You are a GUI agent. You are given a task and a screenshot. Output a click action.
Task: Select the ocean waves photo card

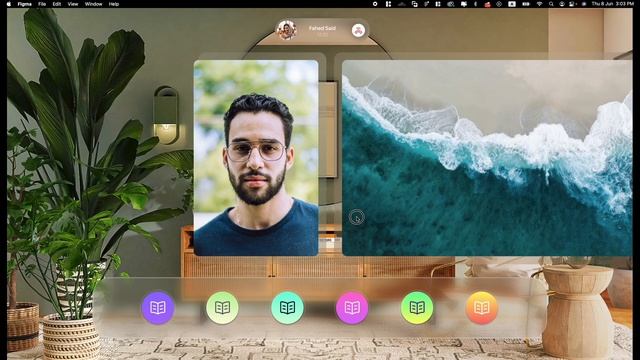tap(487, 158)
